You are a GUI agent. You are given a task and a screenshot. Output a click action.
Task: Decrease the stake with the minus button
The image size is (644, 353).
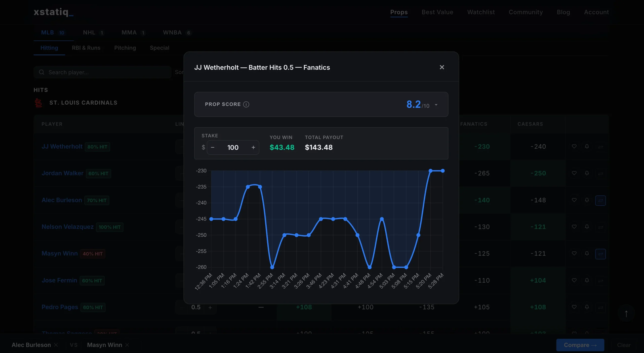pos(213,147)
